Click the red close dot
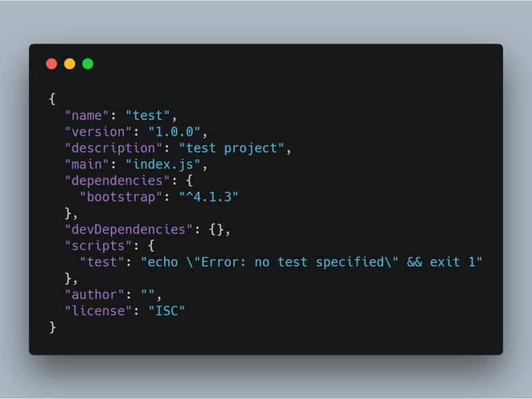 click(x=51, y=64)
